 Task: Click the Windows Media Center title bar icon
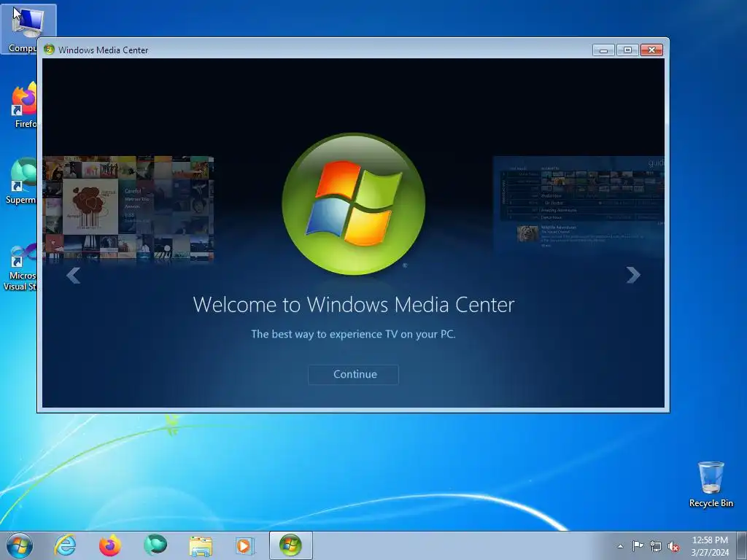coord(49,50)
